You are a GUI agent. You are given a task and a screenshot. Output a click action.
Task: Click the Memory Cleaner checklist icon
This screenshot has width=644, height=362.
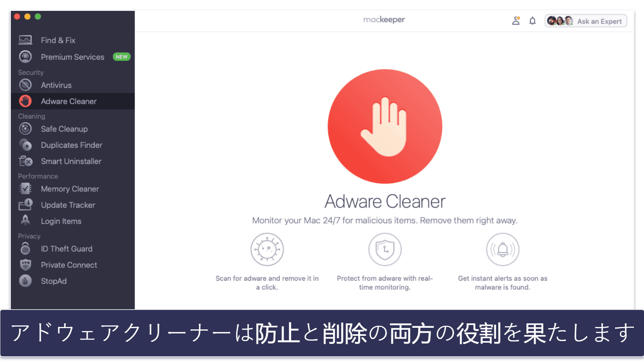[x=25, y=188]
